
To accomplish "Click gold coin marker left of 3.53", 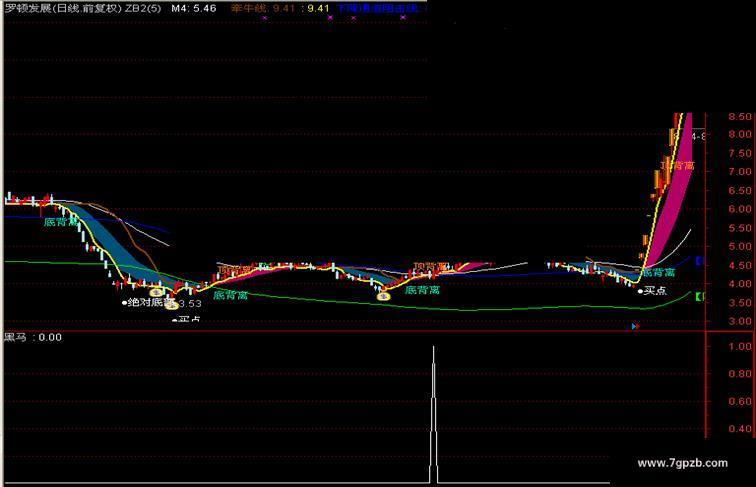I will coord(172,304).
